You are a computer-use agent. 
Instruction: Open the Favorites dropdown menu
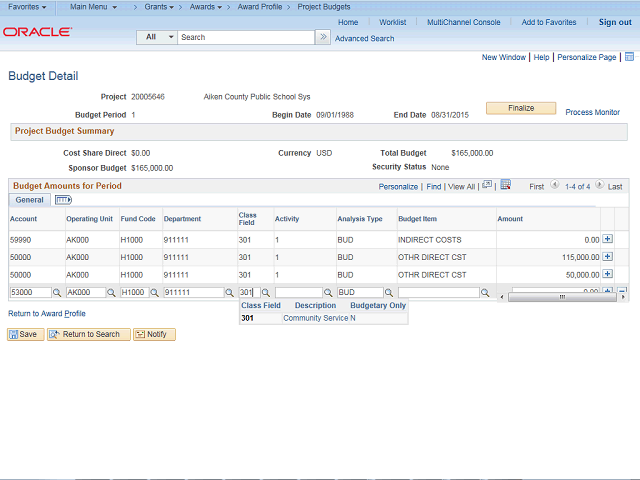[x=27, y=7]
